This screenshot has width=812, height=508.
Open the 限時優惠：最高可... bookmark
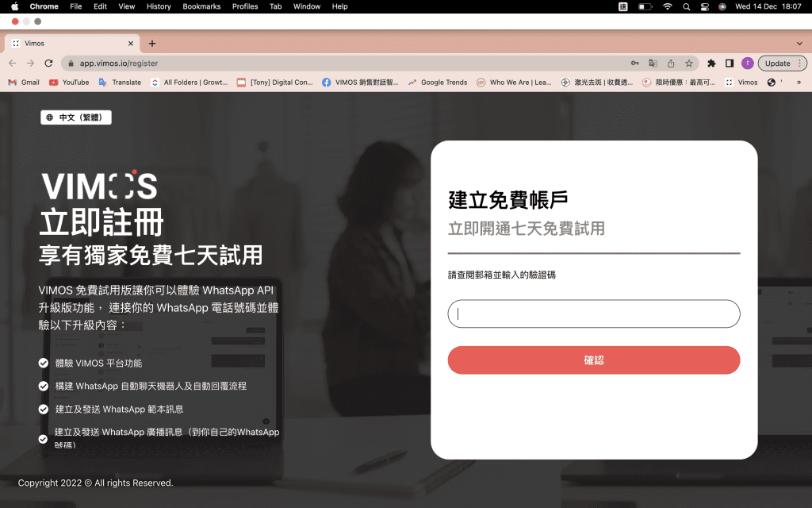(679, 83)
